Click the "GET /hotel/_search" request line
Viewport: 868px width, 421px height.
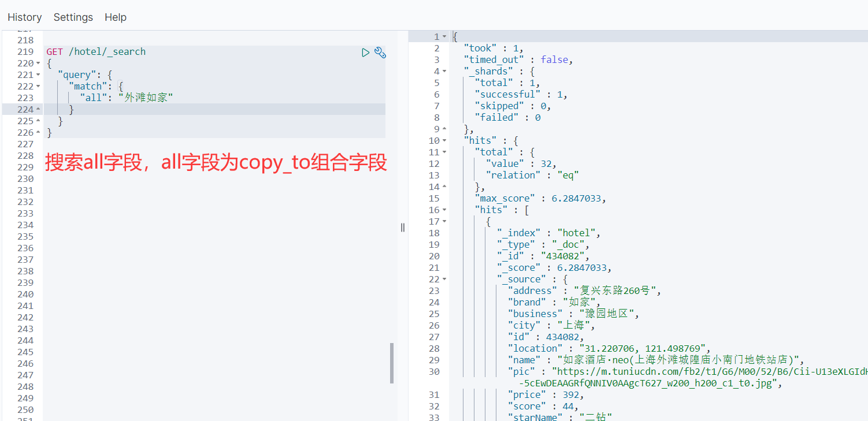[96, 52]
